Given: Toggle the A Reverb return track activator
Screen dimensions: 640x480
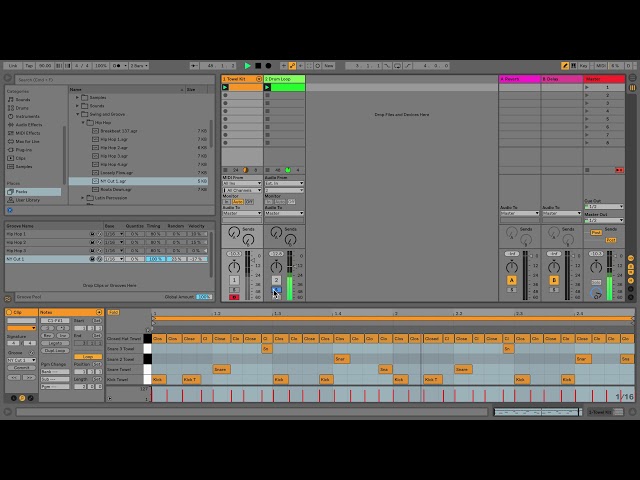Looking at the screenshot, I should [x=512, y=280].
